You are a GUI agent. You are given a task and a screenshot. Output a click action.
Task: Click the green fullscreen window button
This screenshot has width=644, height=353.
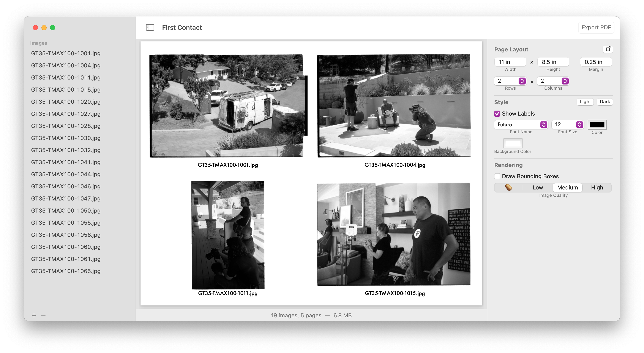click(x=52, y=27)
